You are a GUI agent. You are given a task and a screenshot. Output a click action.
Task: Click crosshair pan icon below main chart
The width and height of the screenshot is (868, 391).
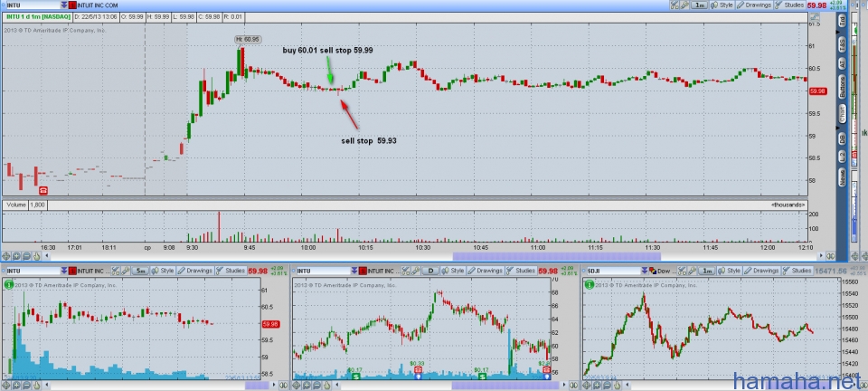point(6,256)
